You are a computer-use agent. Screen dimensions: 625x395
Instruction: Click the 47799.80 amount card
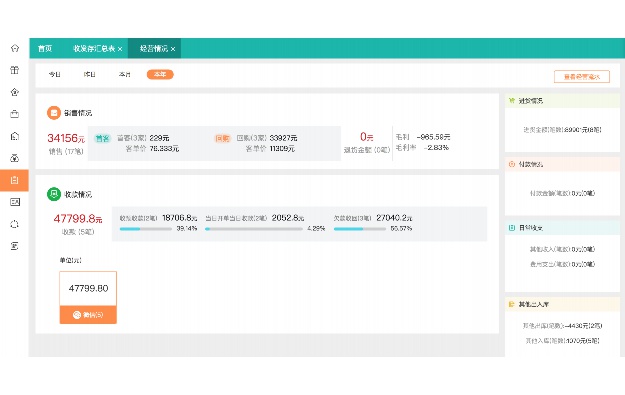pyautogui.click(x=88, y=289)
